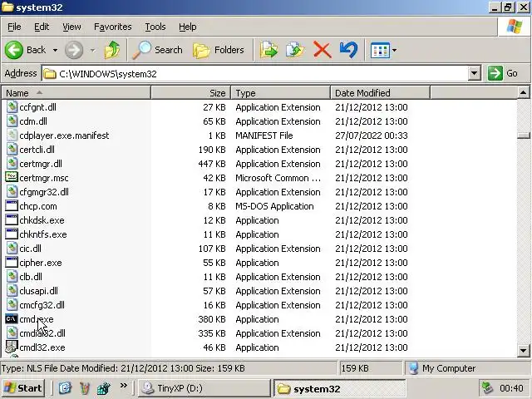Select the cdm.dll file icon
Viewport: 532px width, 399px height.
(x=12, y=121)
